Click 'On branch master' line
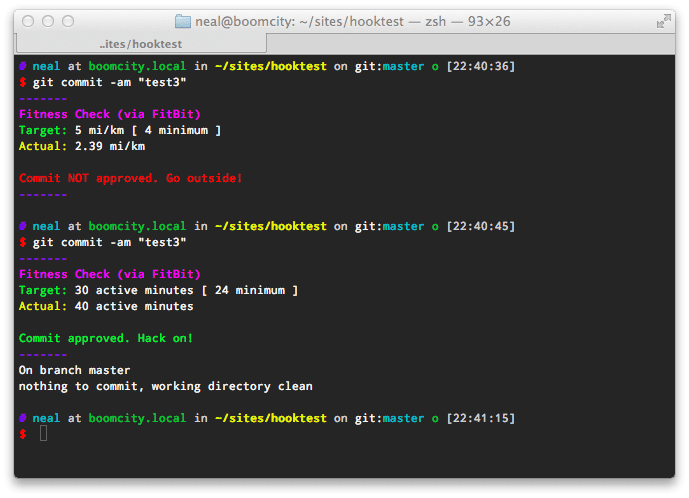The width and height of the screenshot is (689, 498). tap(74, 371)
